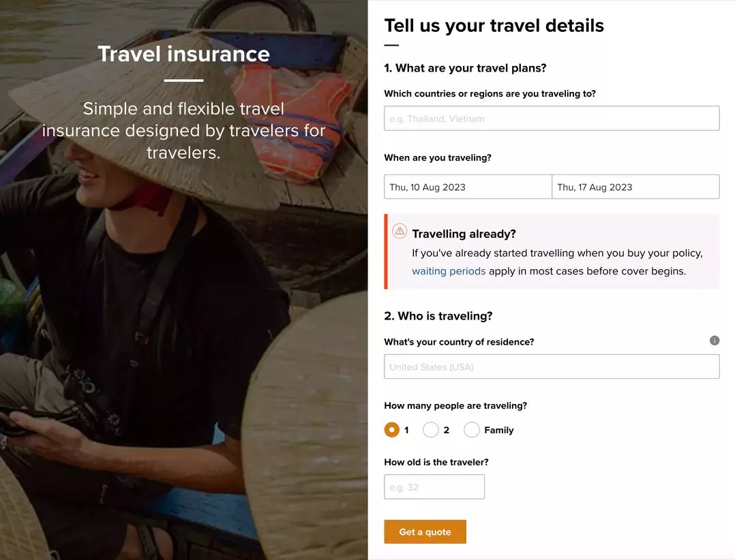
Task: Click the "How many people are traveling?" label
Action: (x=455, y=405)
